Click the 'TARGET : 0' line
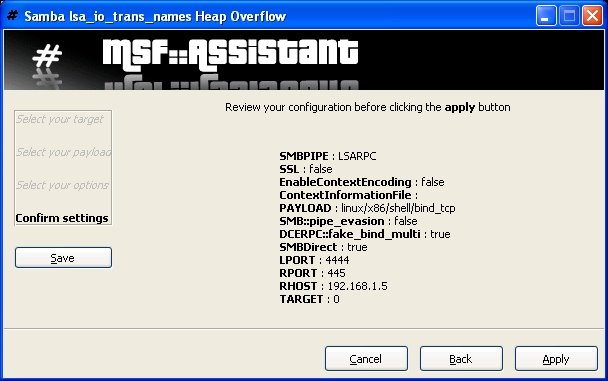The width and height of the screenshot is (608, 381). click(x=309, y=299)
